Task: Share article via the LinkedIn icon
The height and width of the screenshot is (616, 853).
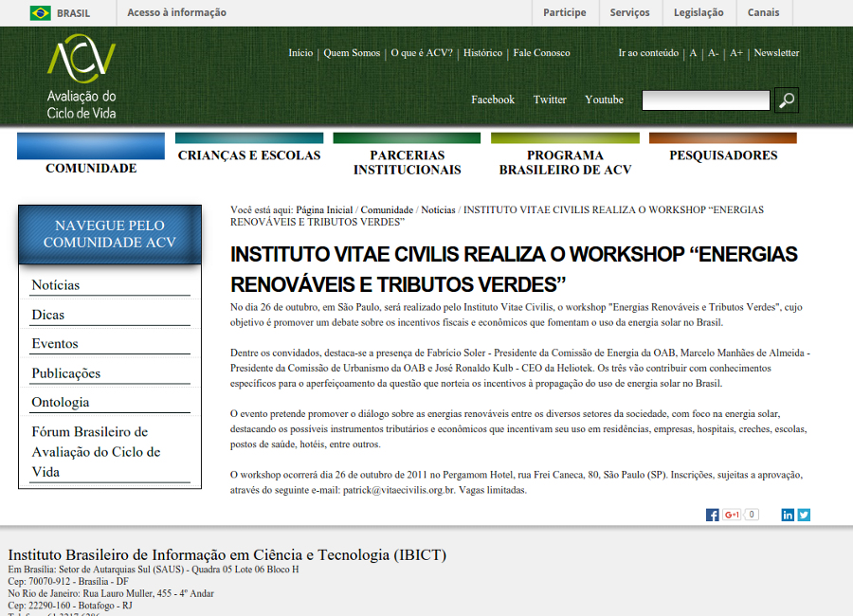Action: pos(788,515)
